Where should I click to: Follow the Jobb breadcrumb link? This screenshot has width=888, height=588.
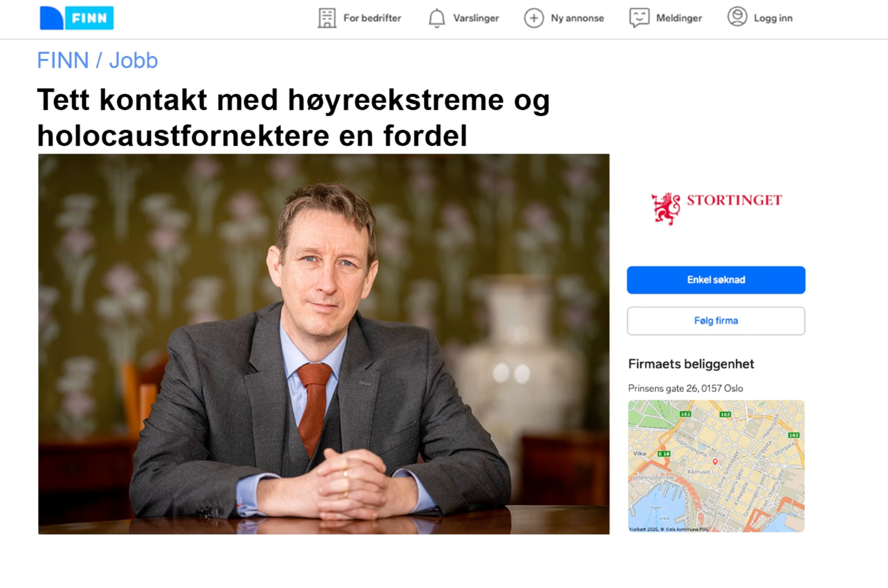(x=133, y=60)
